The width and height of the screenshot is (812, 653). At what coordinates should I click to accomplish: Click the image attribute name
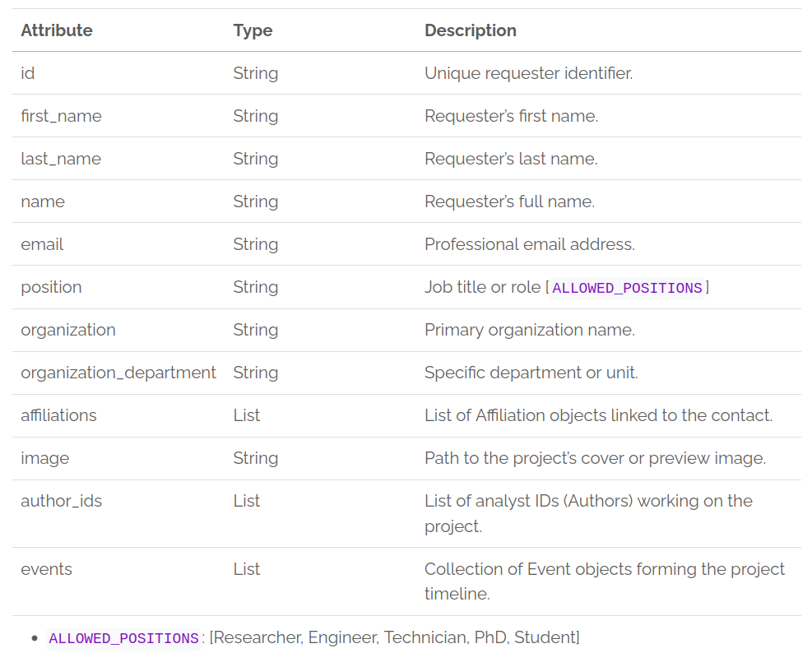pyautogui.click(x=45, y=458)
